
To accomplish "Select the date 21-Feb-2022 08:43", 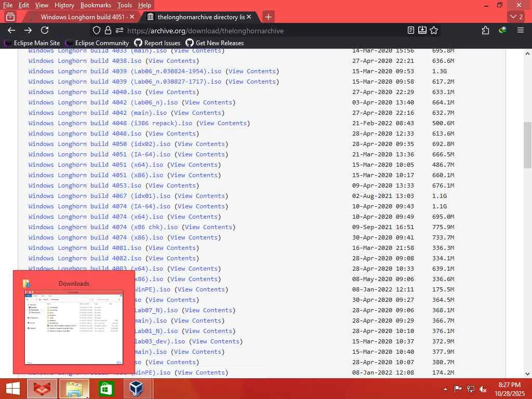I will [x=383, y=123].
